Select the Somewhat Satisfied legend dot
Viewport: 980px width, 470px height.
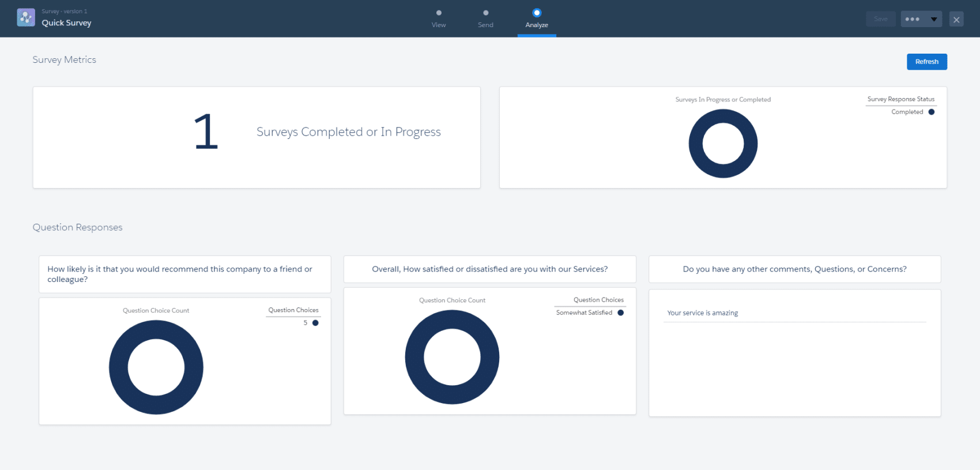(x=621, y=313)
